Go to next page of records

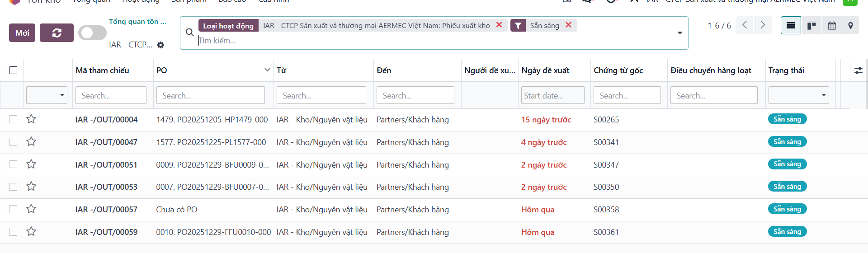click(x=763, y=25)
